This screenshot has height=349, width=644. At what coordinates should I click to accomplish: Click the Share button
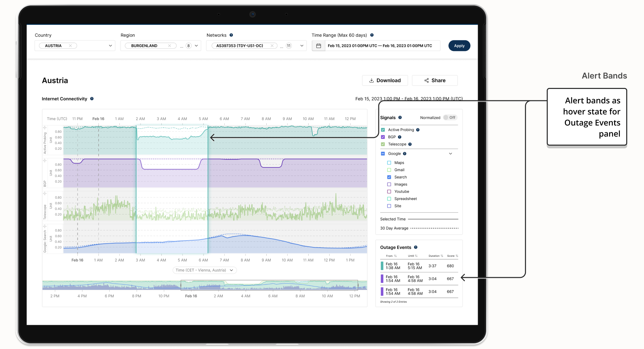pos(435,81)
